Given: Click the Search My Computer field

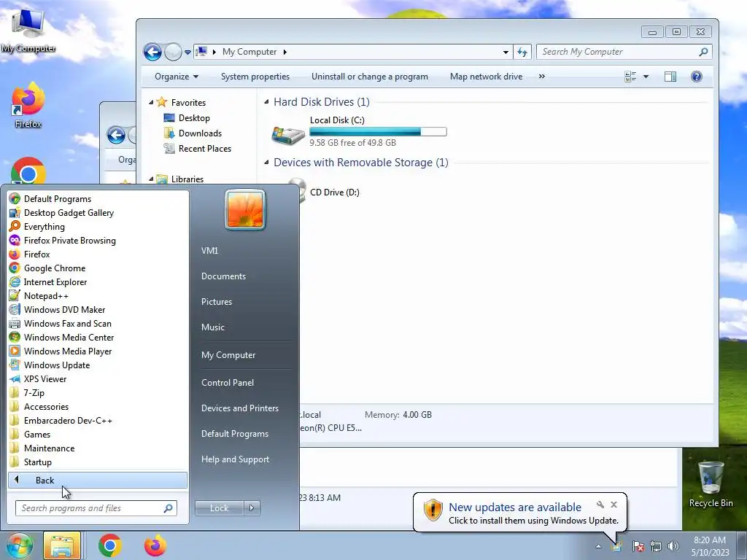Looking at the screenshot, I should pyautogui.click(x=624, y=52).
